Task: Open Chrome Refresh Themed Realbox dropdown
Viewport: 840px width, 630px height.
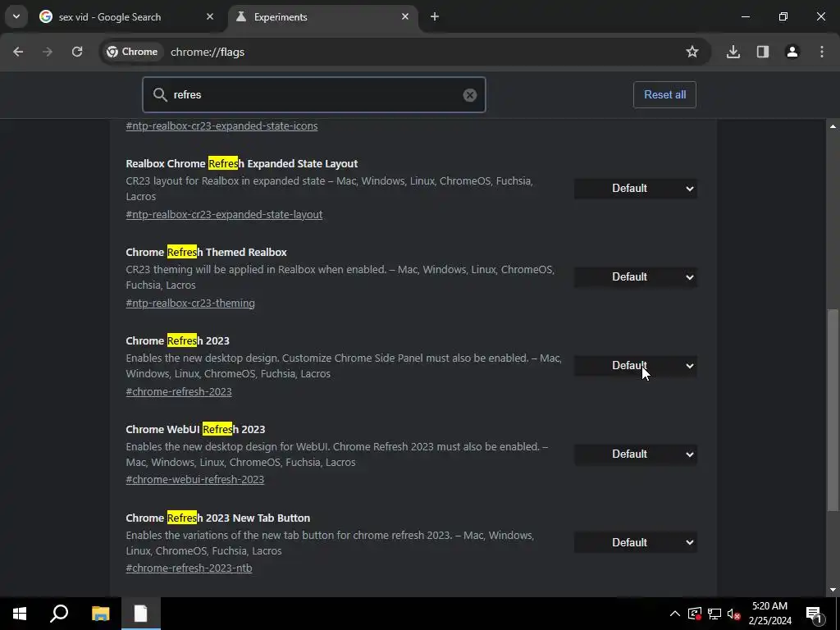Action: (636, 277)
